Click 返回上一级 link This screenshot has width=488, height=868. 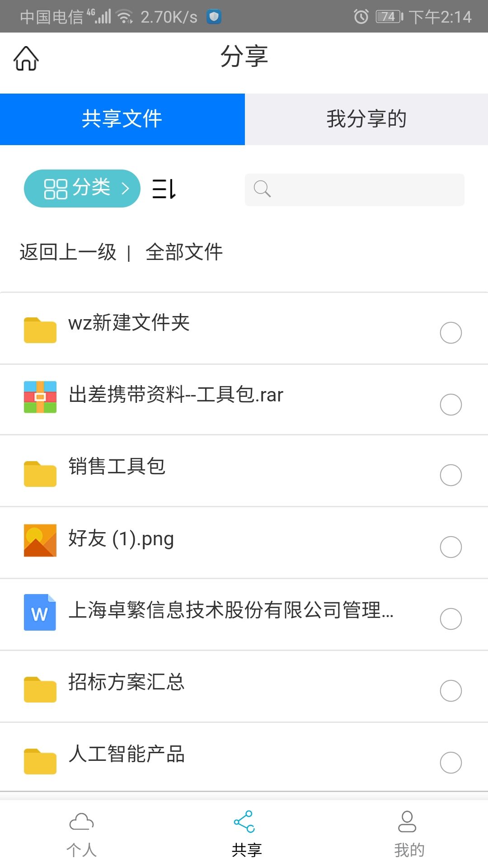(x=68, y=252)
